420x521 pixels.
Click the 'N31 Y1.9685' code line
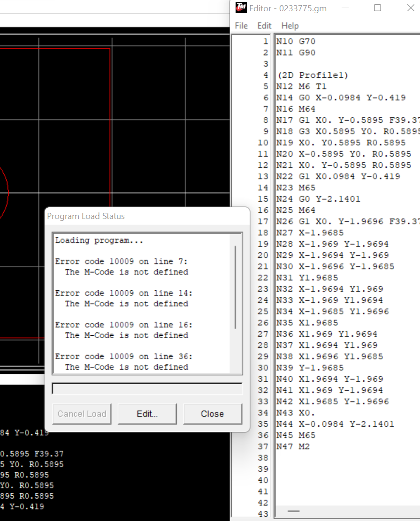click(307, 278)
